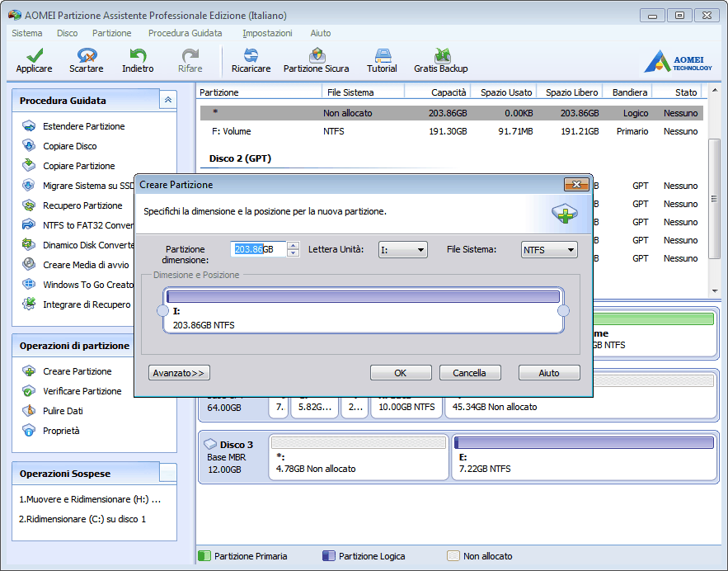Click the Copiare Disco icon
Screen dimensions: 728x571
pyautogui.click(x=29, y=145)
